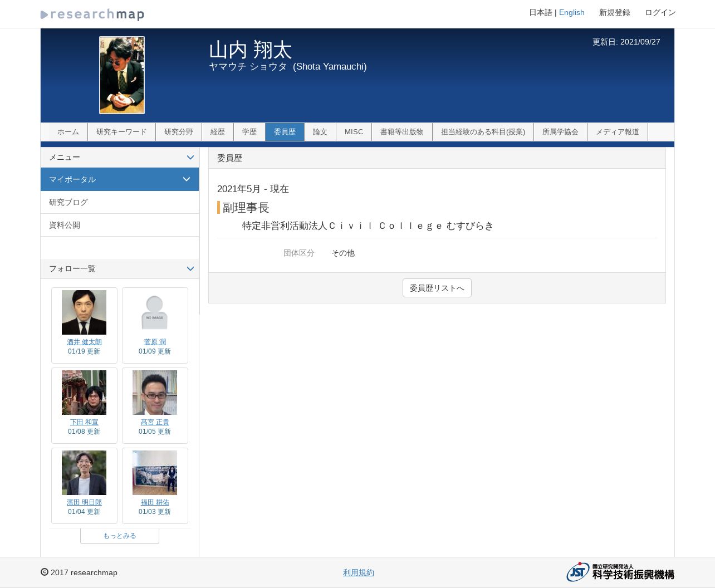Select the 委員歴 tab
This screenshot has height=588, width=715.
click(285, 132)
